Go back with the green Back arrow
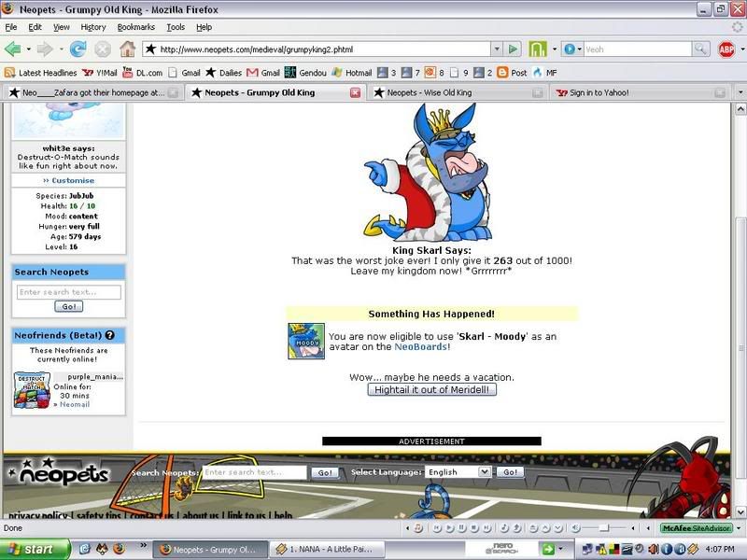747x560 pixels. 13,49
